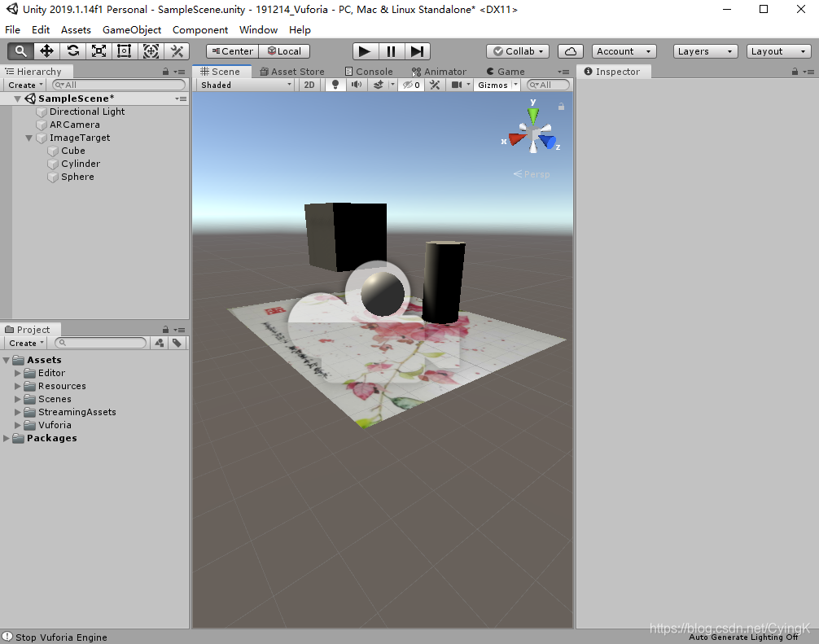Open the Window menu
The width and height of the screenshot is (819, 644).
(x=258, y=30)
